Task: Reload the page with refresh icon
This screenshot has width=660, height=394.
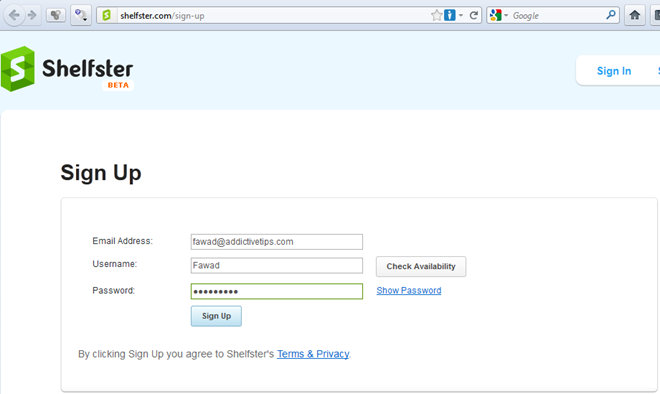Action: click(474, 16)
